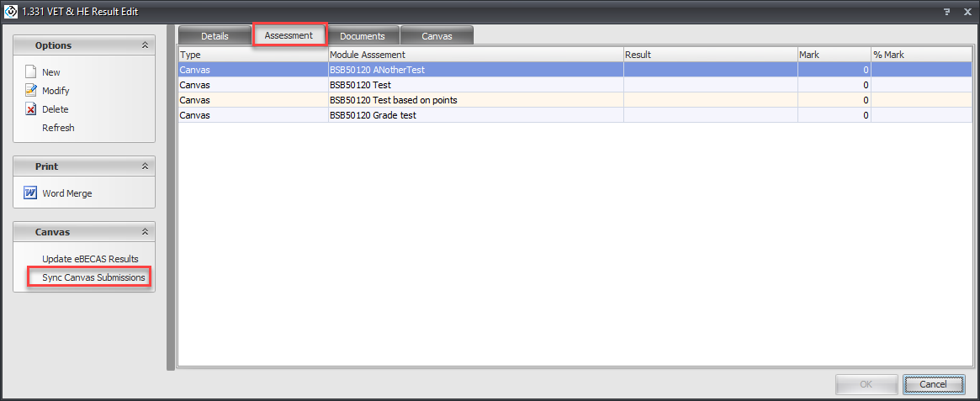Click Sync Canvas Submissions link
The image size is (980, 401).
tap(93, 277)
